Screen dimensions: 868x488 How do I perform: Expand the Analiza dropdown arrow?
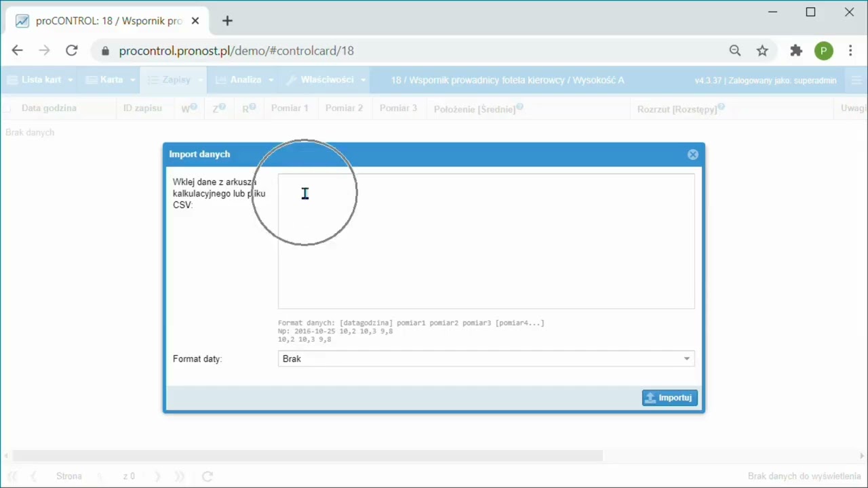271,81
